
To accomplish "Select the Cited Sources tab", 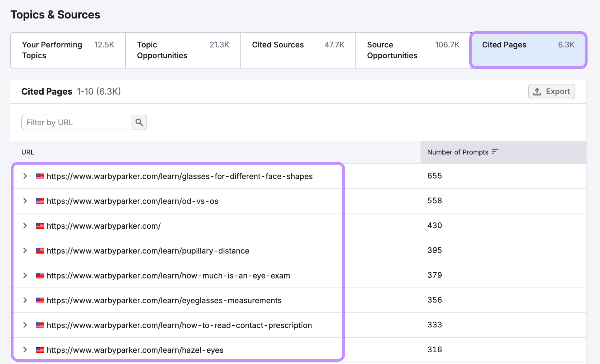I will 298,50.
